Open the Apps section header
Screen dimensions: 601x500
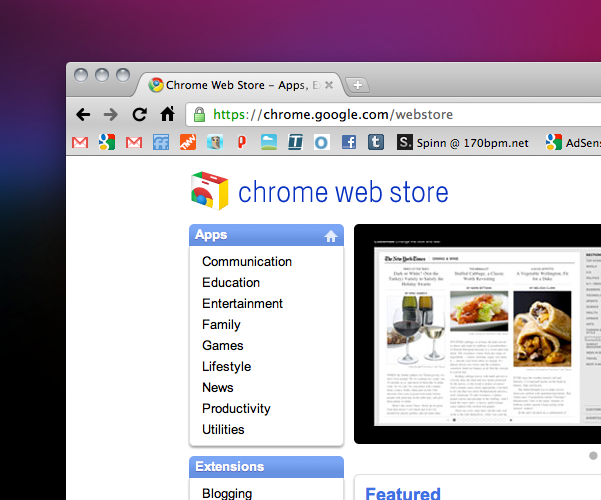(x=266, y=235)
